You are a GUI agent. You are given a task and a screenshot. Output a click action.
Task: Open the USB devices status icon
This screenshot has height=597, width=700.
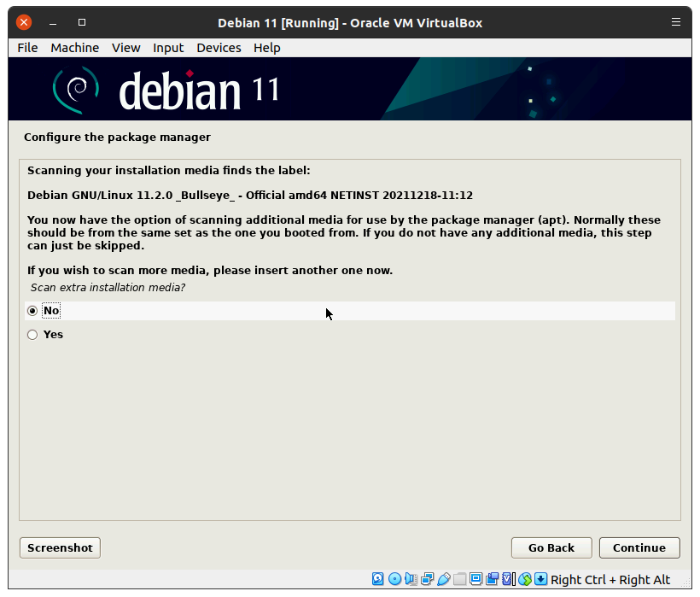tap(443, 579)
